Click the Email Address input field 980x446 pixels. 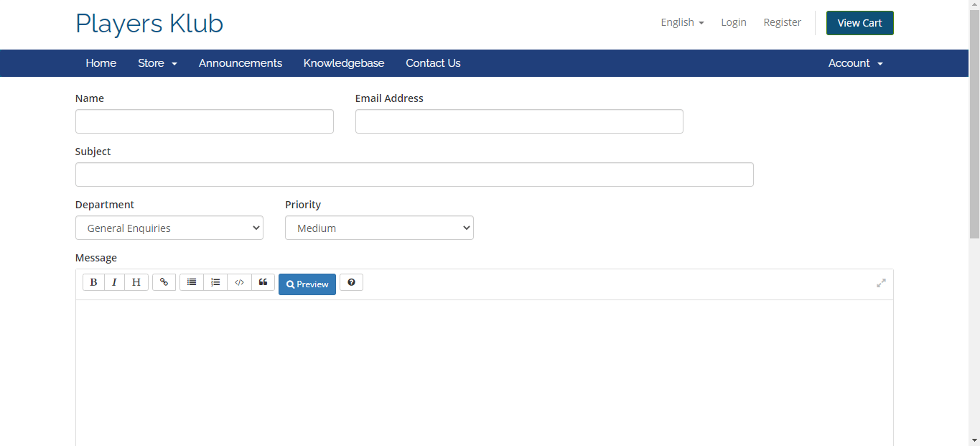pyautogui.click(x=519, y=121)
